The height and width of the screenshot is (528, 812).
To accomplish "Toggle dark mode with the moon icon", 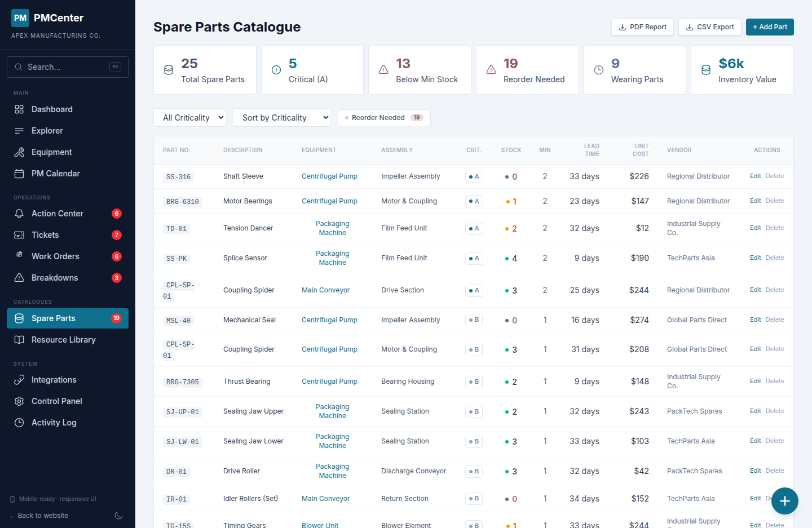I will pyautogui.click(x=118, y=515).
